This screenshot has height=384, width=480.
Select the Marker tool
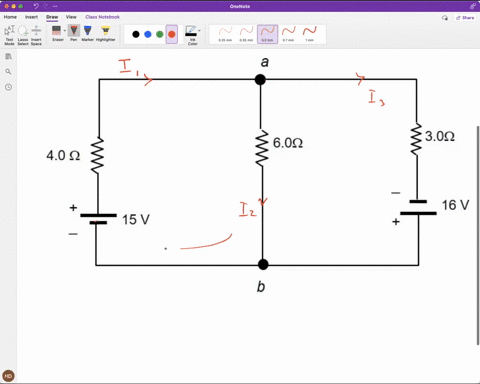coord(88,33)
